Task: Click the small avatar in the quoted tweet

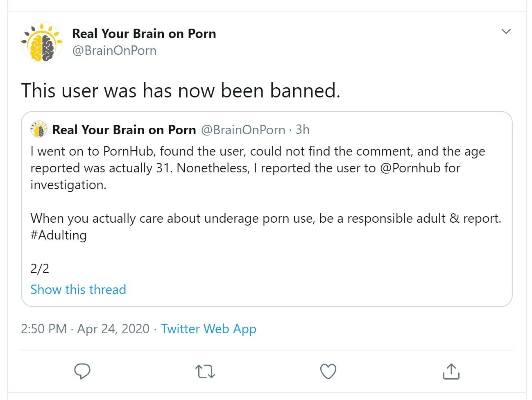Action: coord(39,129)
